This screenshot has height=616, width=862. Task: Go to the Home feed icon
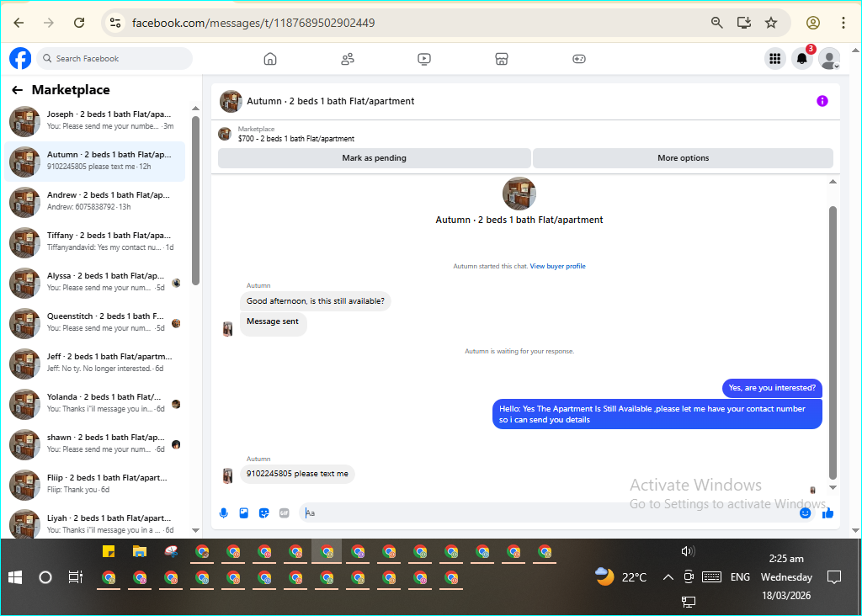pos(270,59)
